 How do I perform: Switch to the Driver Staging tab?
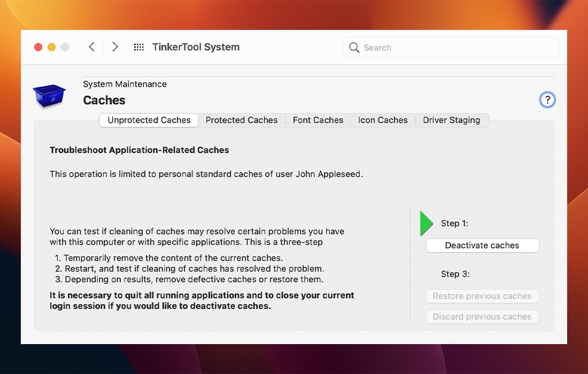point(452,120)
